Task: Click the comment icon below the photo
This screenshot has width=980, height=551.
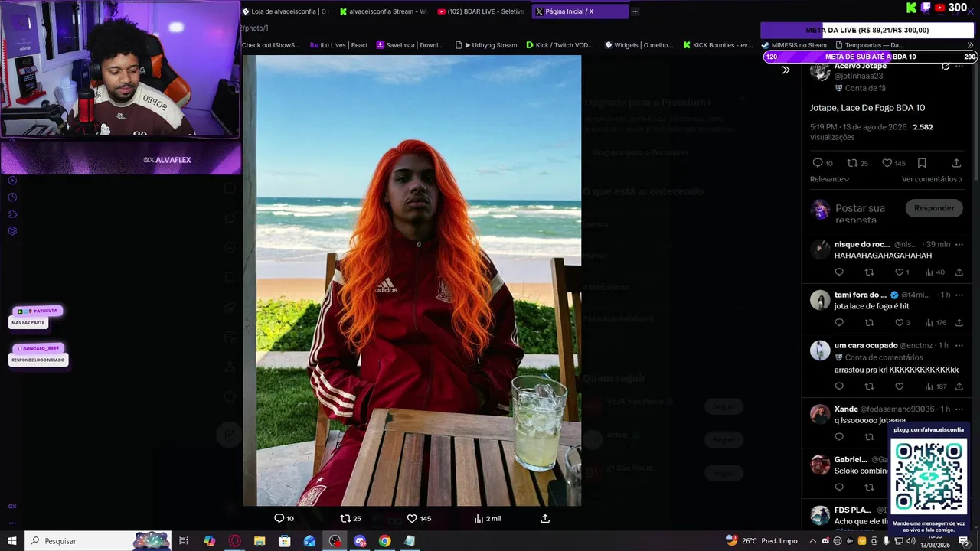Action: (279, 518)
